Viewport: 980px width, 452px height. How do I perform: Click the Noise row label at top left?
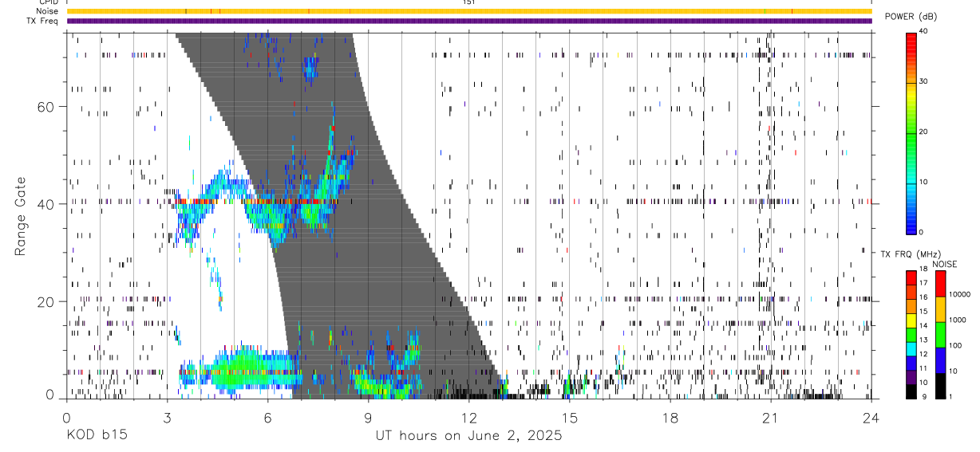click(x=48, y=11)
